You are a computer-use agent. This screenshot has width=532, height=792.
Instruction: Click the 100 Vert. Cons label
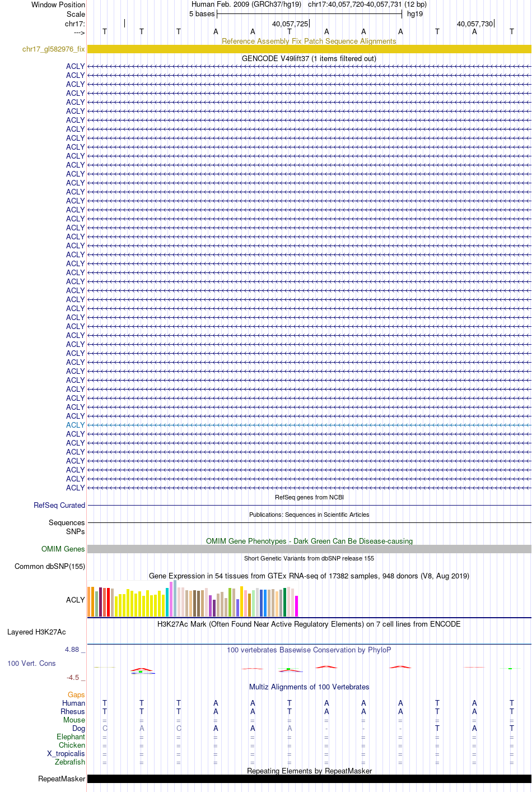(31, 663)
